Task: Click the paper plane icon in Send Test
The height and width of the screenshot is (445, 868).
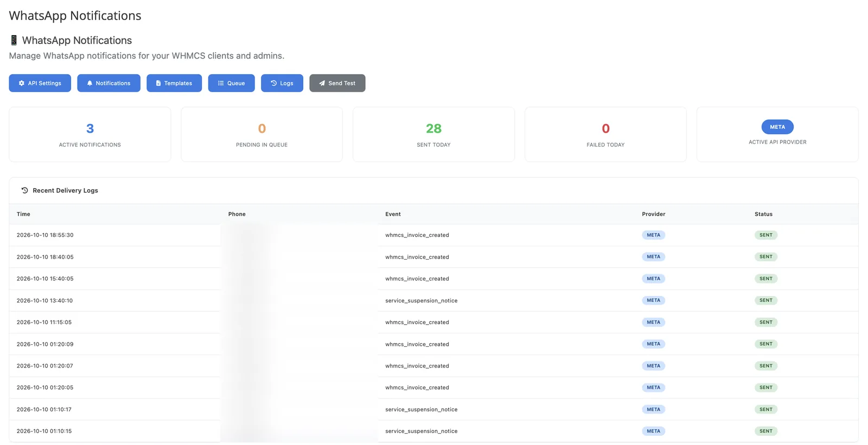Action: pyautogui.click(x=322, y=83)
